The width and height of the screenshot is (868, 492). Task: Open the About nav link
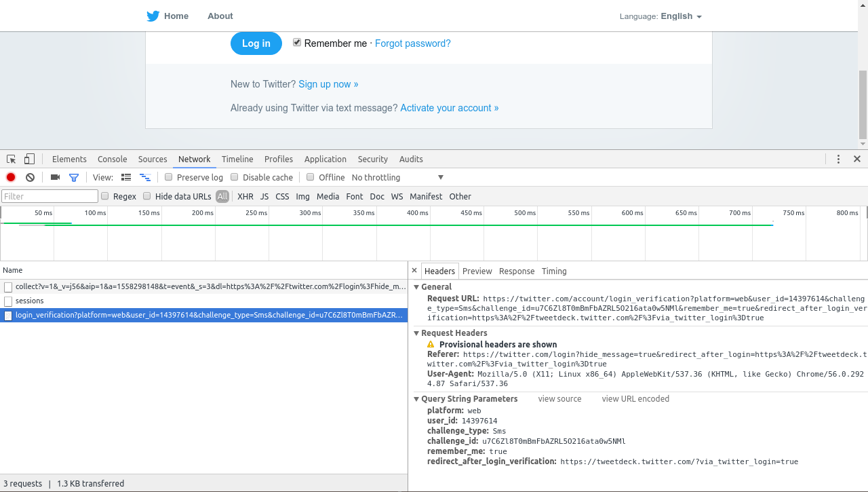220,16
